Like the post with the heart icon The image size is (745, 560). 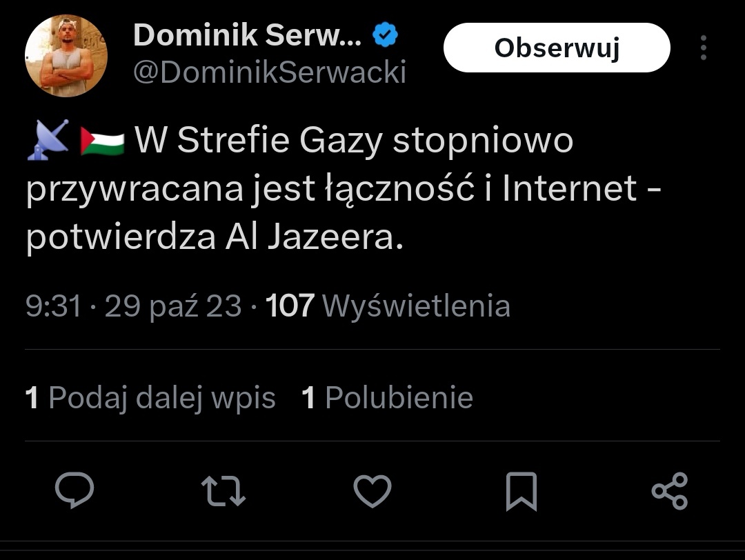tap(372, 490)
